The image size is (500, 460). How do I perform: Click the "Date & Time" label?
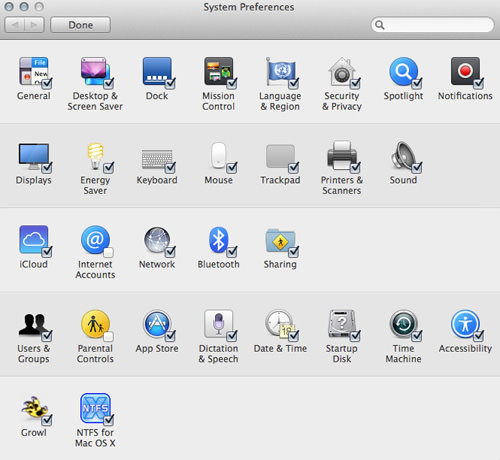(280, 349)
